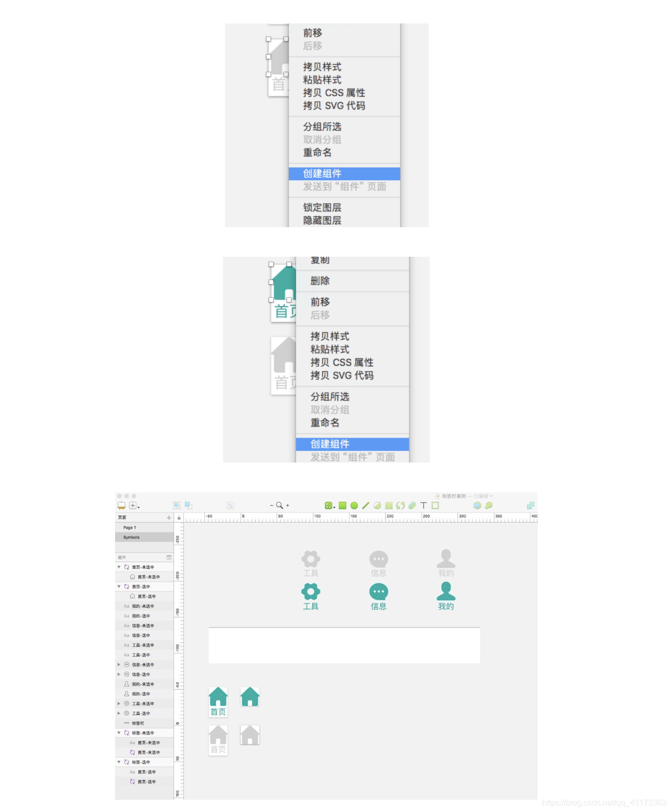Select the green oval shape tool

354,505
